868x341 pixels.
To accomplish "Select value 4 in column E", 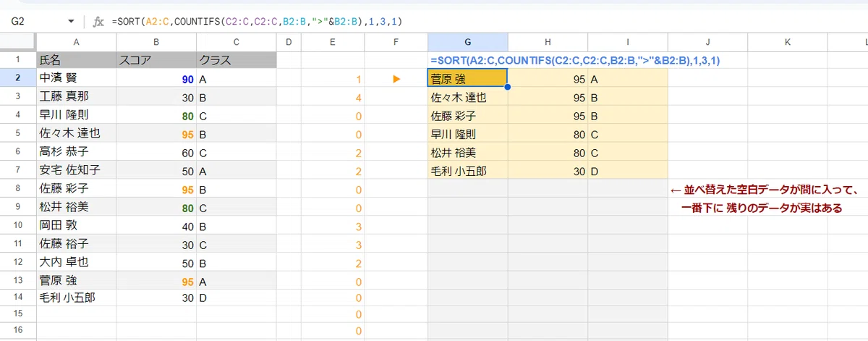I will 332,96.
